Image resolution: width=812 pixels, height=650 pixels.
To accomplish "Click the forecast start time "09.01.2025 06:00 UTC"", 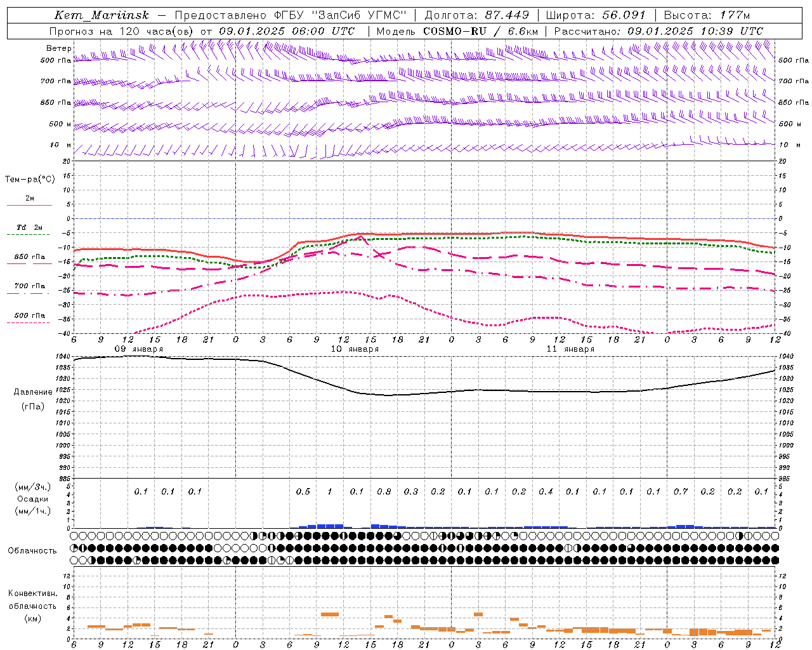I will 287,31.
